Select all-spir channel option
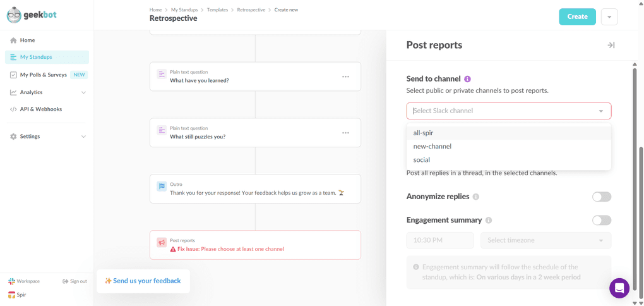The width and height of the screenshot is (644, 306). [509, 133]
